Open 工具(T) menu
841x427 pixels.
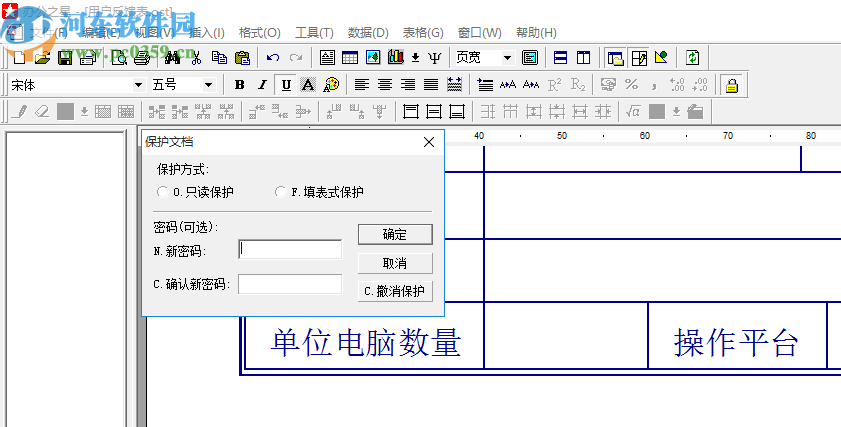pos(314,33)
